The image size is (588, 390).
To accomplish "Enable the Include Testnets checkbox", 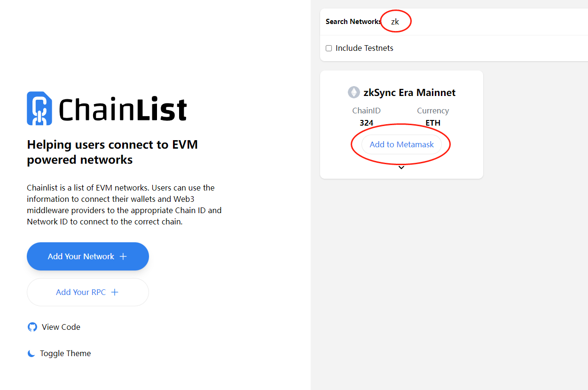I will pyautogui.click(x=329, y=48).
